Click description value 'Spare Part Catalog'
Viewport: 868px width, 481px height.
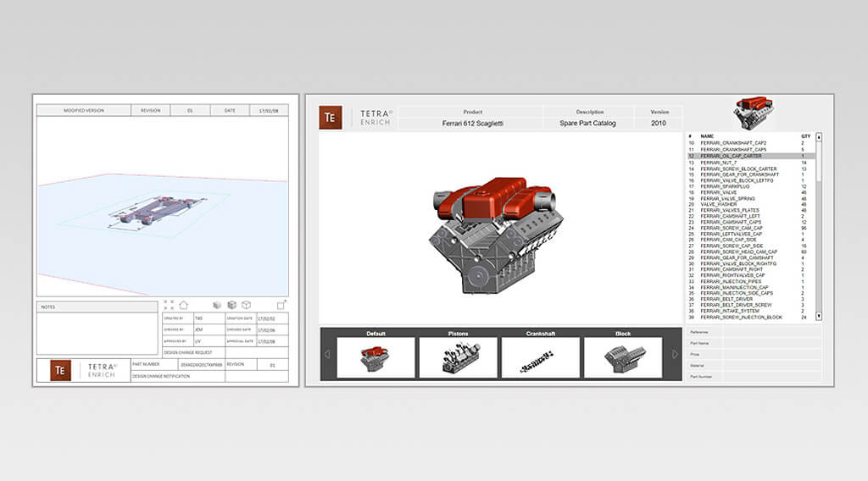588,124
